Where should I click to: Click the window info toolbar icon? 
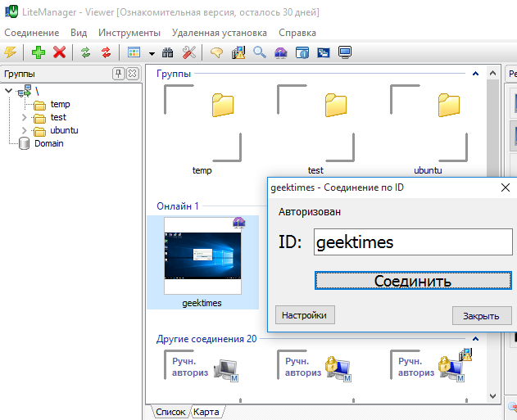click(302, 52)
